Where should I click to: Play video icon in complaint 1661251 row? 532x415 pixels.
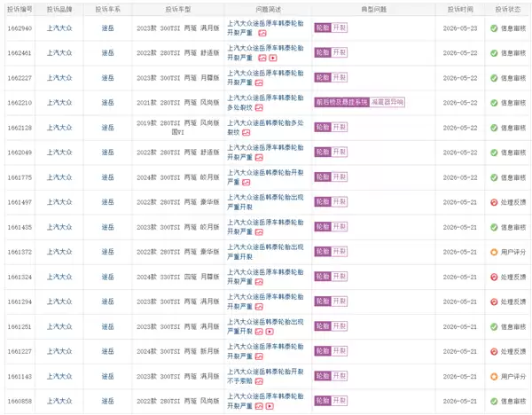coord(270,332)
